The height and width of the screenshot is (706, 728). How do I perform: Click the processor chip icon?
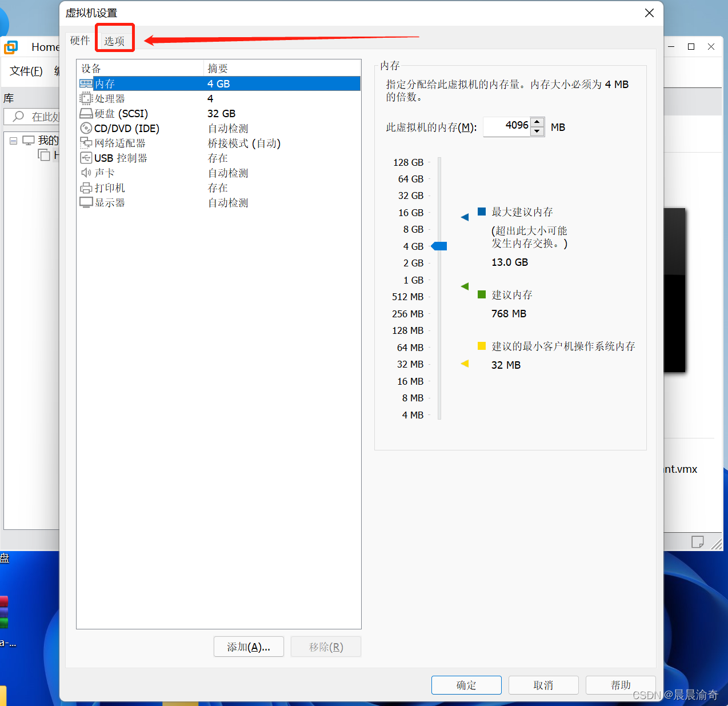click(86, 98)
